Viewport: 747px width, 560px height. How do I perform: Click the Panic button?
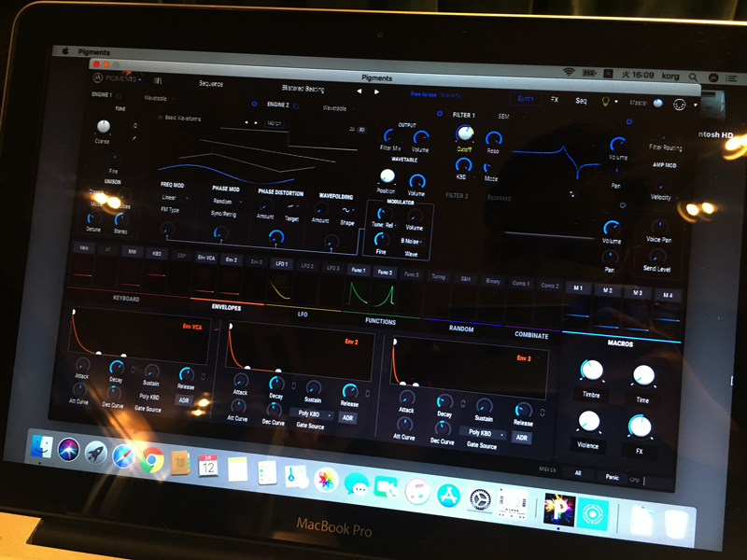(x=613, y=477)
